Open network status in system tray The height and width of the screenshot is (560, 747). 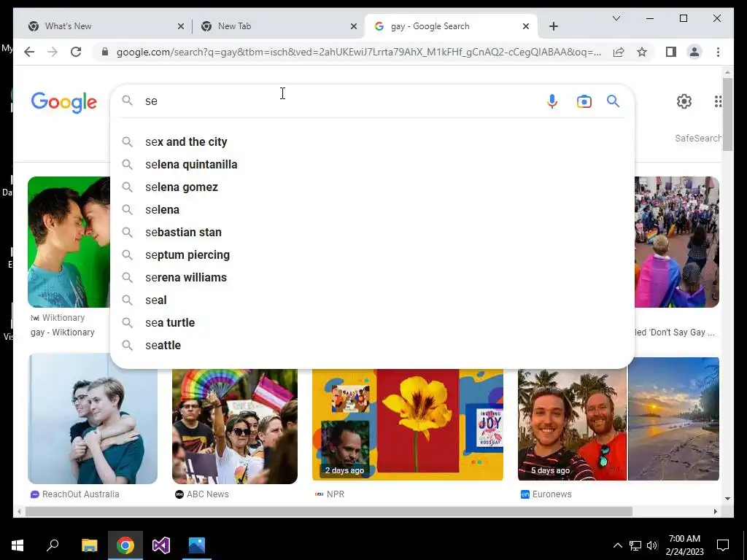(635, 545)
